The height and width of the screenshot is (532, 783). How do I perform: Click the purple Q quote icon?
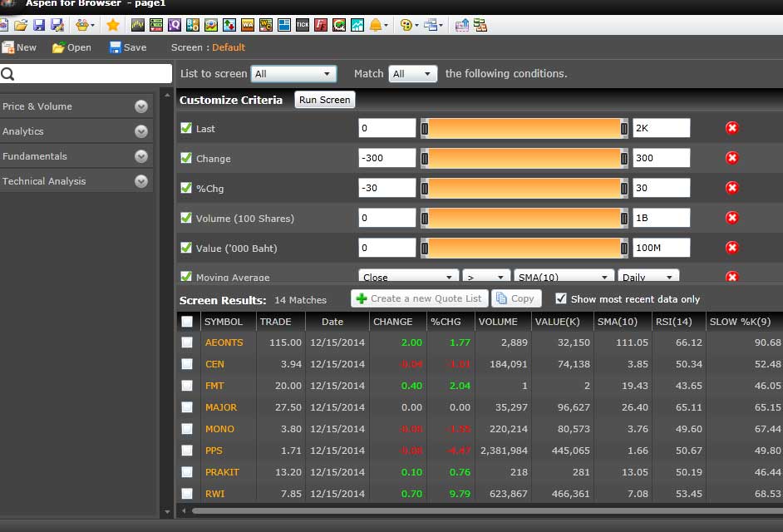(174, 25)
